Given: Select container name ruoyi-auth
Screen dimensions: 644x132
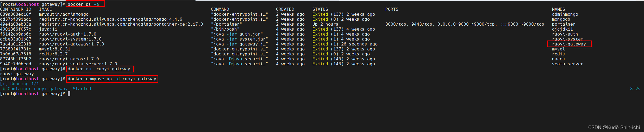Looking at the screenshot, I should (x=565, y=34).
